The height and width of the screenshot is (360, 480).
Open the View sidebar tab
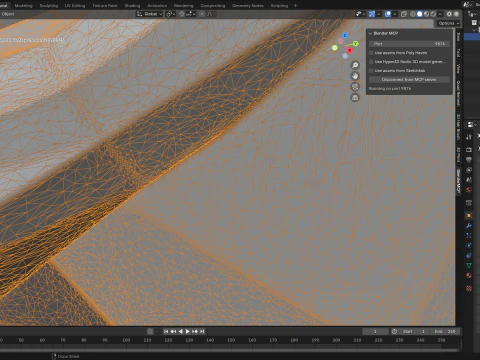[x=458, y=68]
